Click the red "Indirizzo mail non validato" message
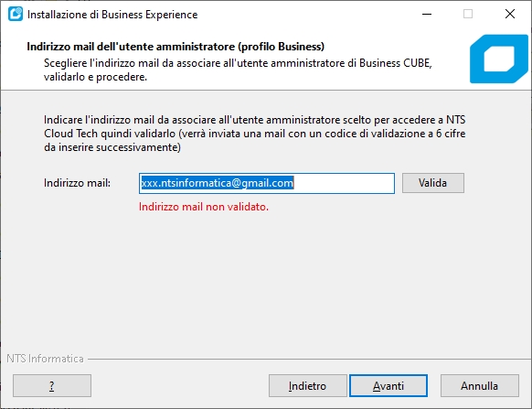This screenshot has width=532, height=409. coord(204,207)
